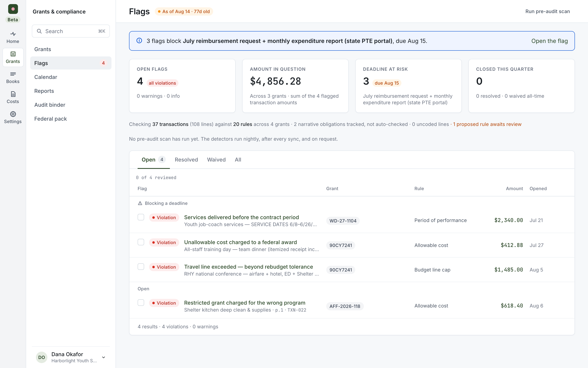Open the Grants rail icon
The height and width of the screenshot is (368, 588).
point(13,57)
